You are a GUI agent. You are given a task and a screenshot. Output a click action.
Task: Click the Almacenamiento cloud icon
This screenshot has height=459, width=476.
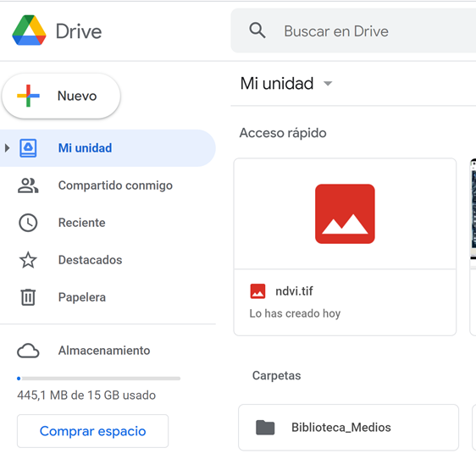click(x=28, y=351)
